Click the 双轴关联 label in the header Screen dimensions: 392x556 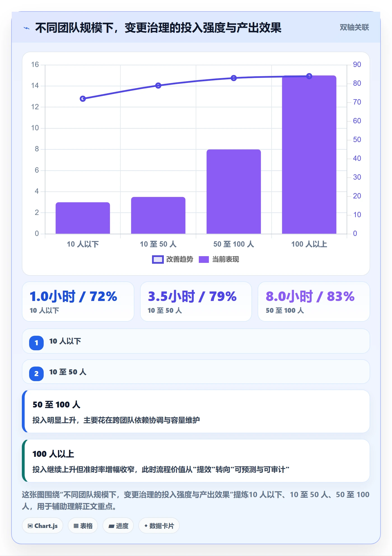(x=354, y=27)
